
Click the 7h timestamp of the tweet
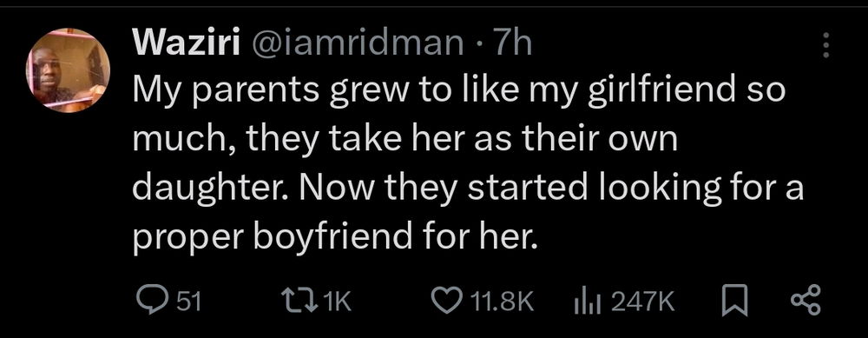click(x=511, y=43)
